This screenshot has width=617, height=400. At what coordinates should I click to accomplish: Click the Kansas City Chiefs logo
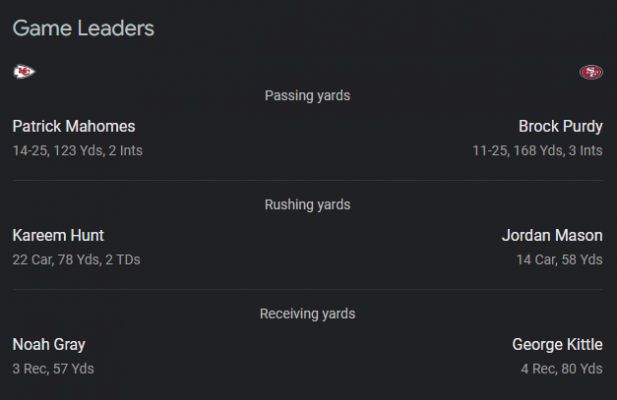pos(24,72)
